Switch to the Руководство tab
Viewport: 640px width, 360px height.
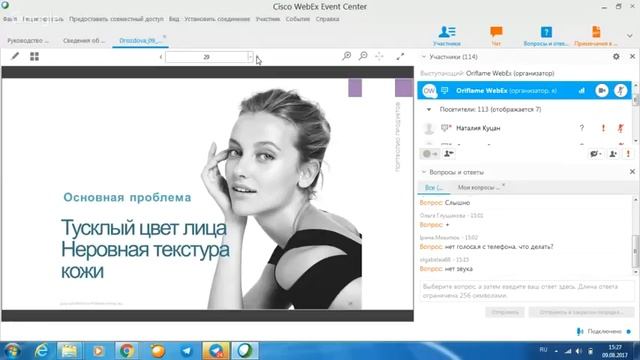click(28, 40)
